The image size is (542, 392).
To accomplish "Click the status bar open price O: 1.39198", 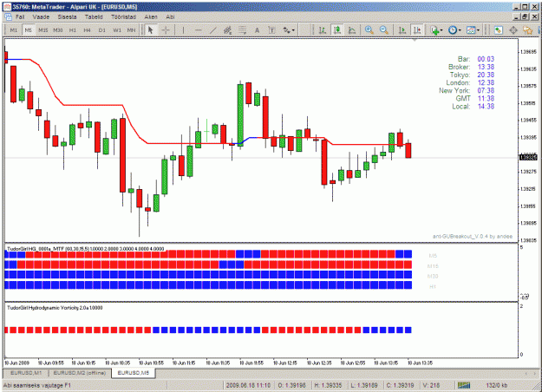I will [291, 385].
